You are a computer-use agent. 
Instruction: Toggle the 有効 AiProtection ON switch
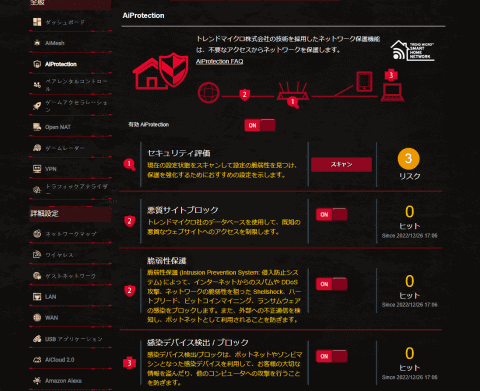click(x=260, y=125)
